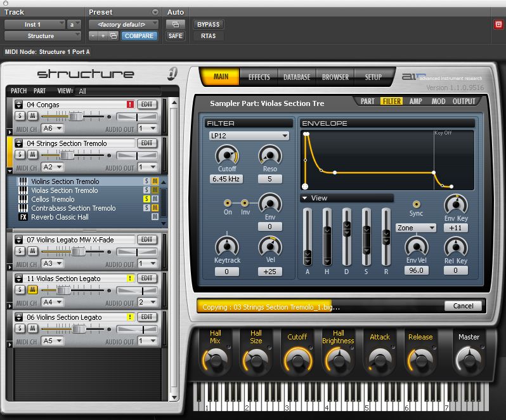Open the LP12 filter type dropdown

coord(249,136)
